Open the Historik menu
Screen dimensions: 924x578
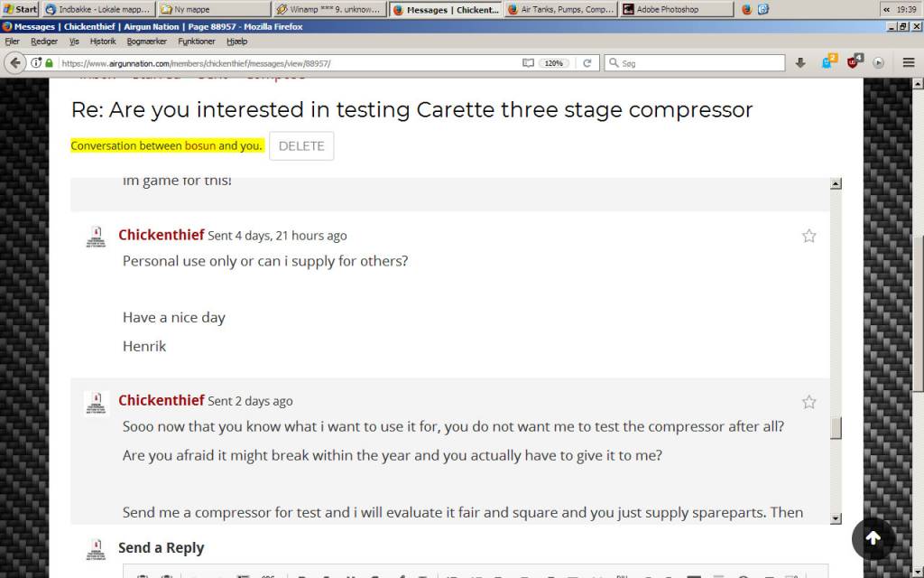point(103,42)
